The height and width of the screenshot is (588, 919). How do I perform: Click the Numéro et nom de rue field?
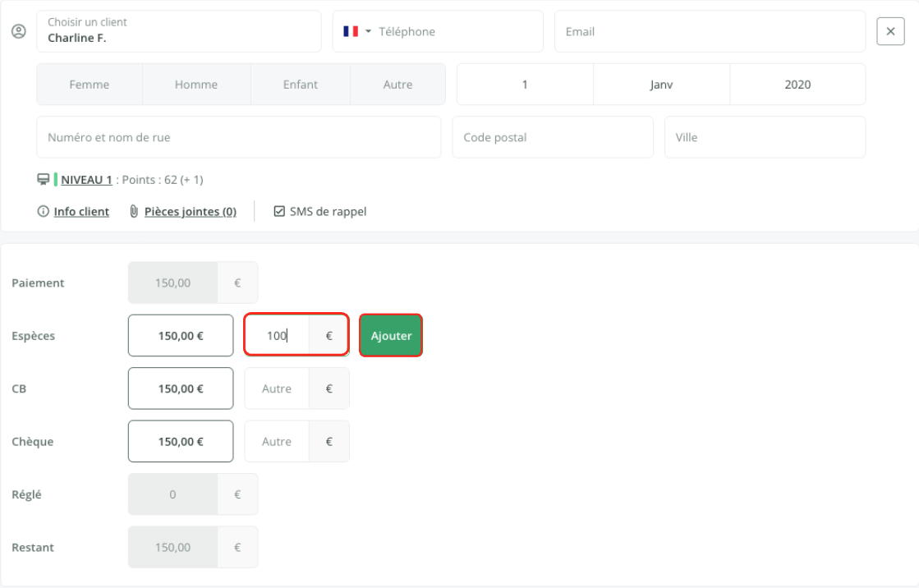(238, 137)
